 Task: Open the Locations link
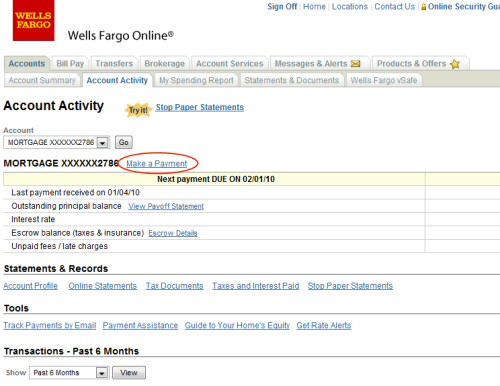350,7
